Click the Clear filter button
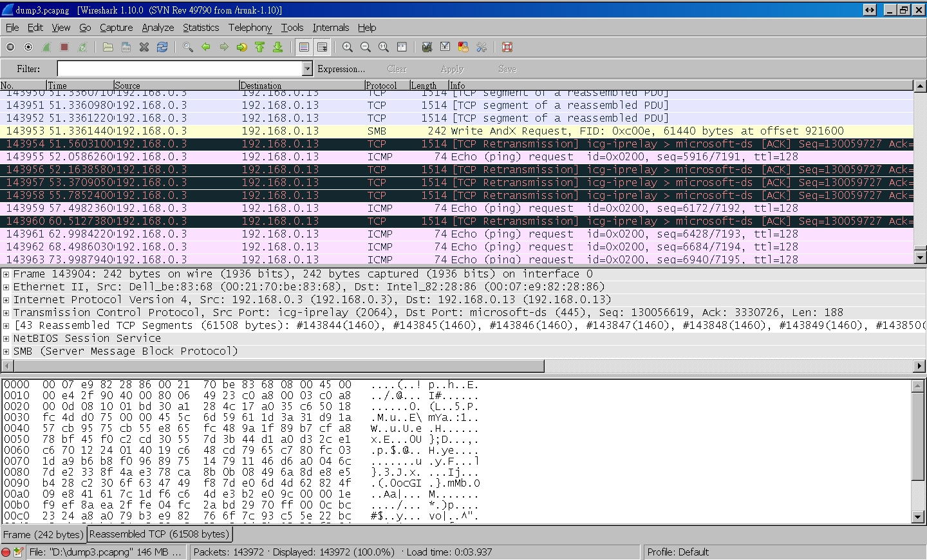Viewport: 927px width, 560px height. [x=397, y=69]
